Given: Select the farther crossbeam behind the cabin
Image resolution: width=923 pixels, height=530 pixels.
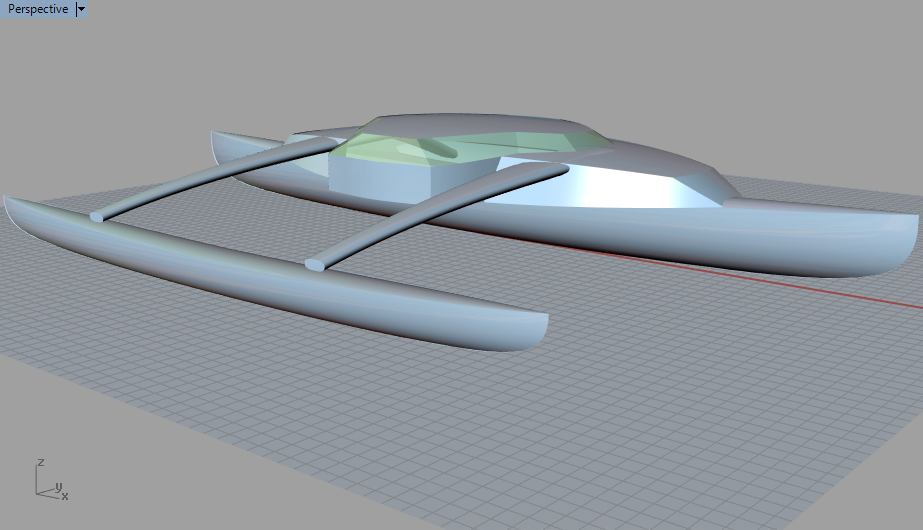Looking at the screenshot, I should (x=210, y=180).
